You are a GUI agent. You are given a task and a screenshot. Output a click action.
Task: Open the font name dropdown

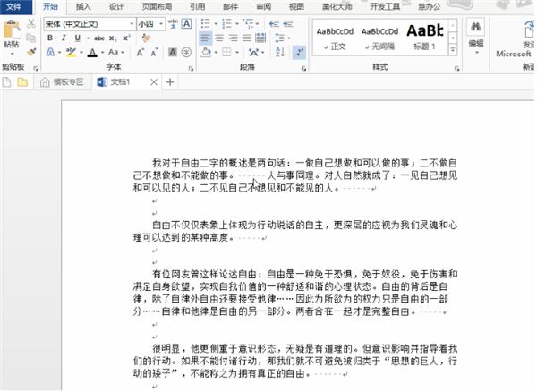pyautogui.click(x=132, y=24)
